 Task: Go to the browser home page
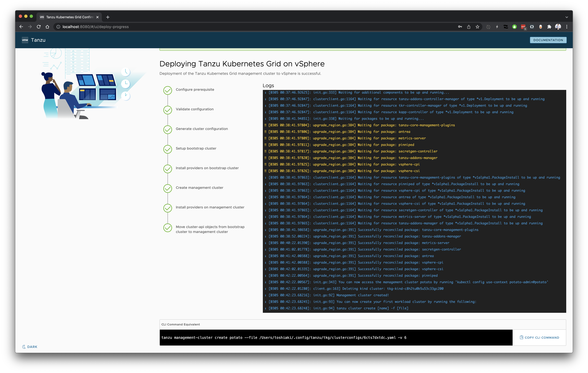point(47,27)
